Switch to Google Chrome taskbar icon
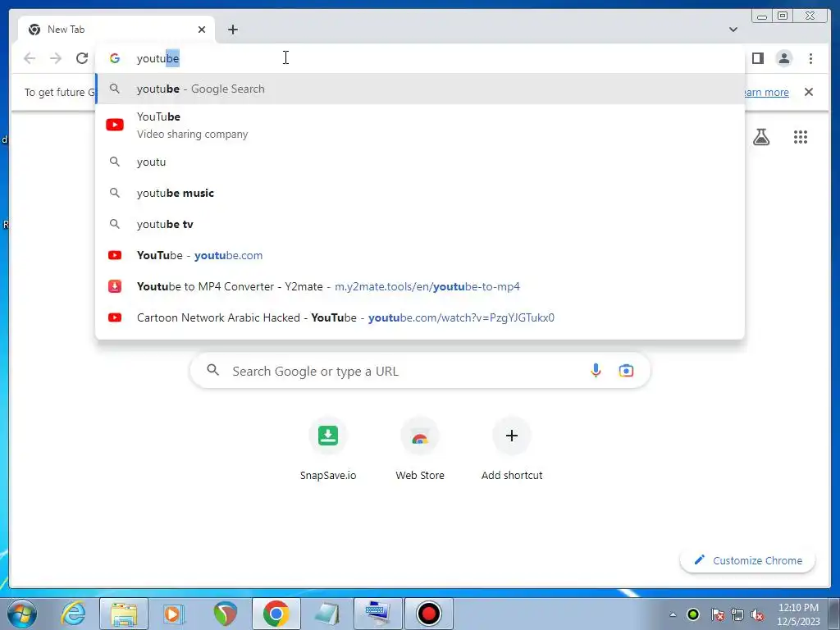Viewport: 840px width, 630px height. [276, 614]
